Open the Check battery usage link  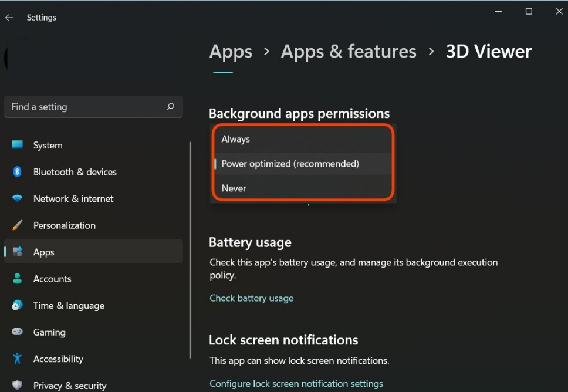coord(252,298)
